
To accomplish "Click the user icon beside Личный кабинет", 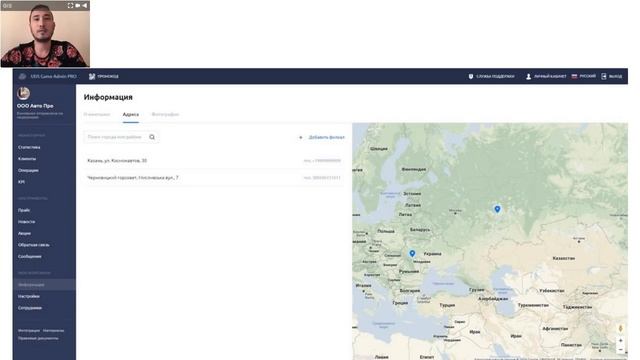I will (x=528, y=76).
